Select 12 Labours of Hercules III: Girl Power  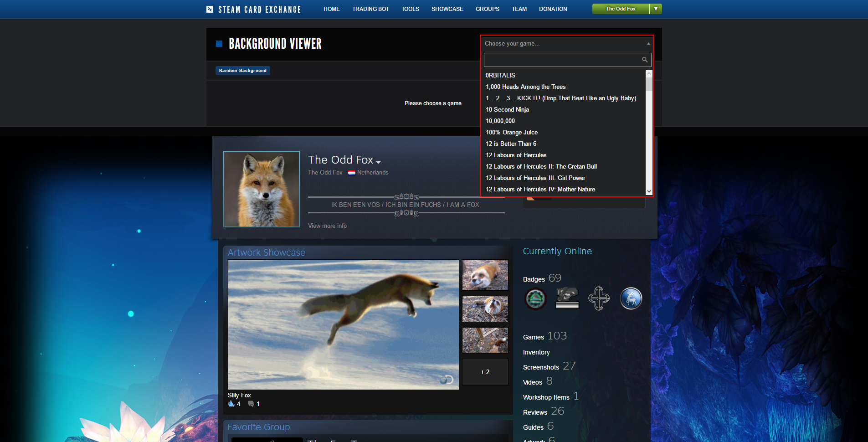(565, 178)
